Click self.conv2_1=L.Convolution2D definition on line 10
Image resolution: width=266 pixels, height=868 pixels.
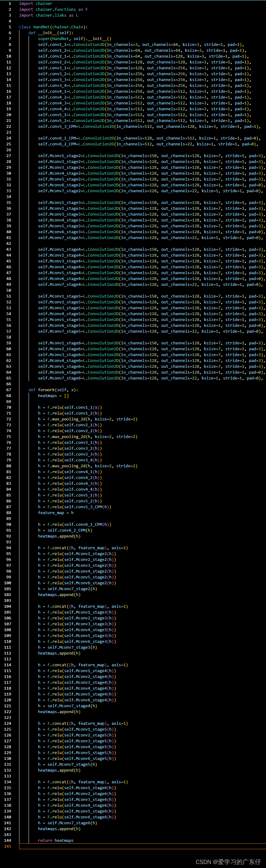[143, 56]
